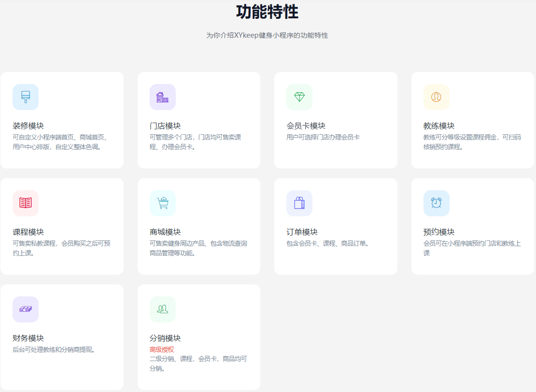Select the 教练模块 title
Image resolution: width=536 pixels, height=392 pixels.
click(439, 126)
